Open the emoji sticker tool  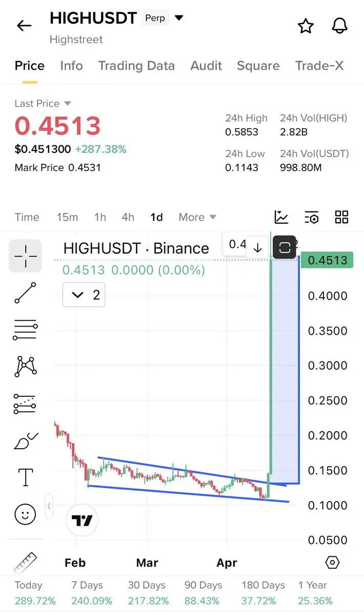(25, 514)
